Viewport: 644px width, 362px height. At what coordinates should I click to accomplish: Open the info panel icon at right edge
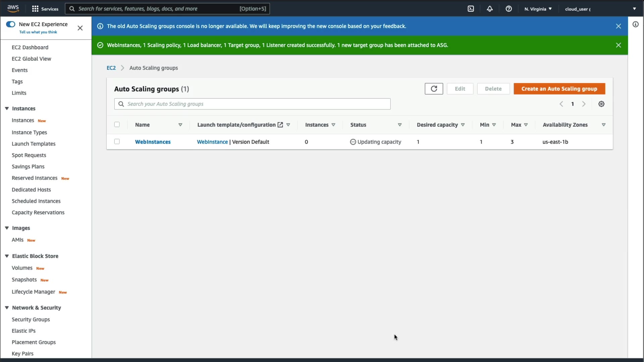(636, 24)
